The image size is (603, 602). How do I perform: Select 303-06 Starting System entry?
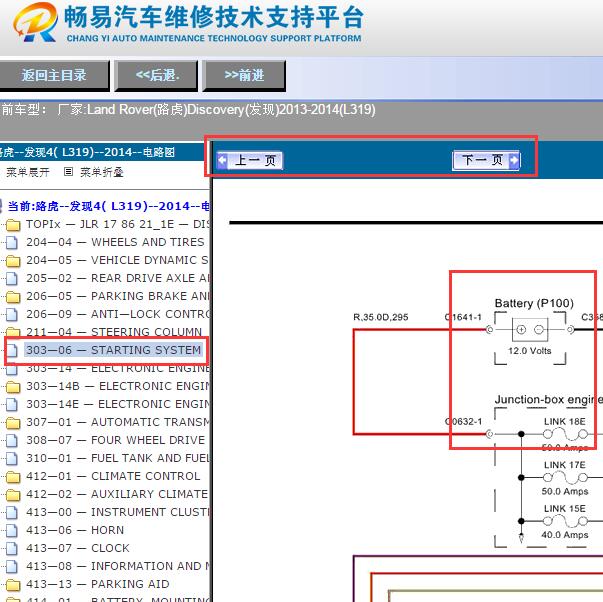[x=113, y=350]
